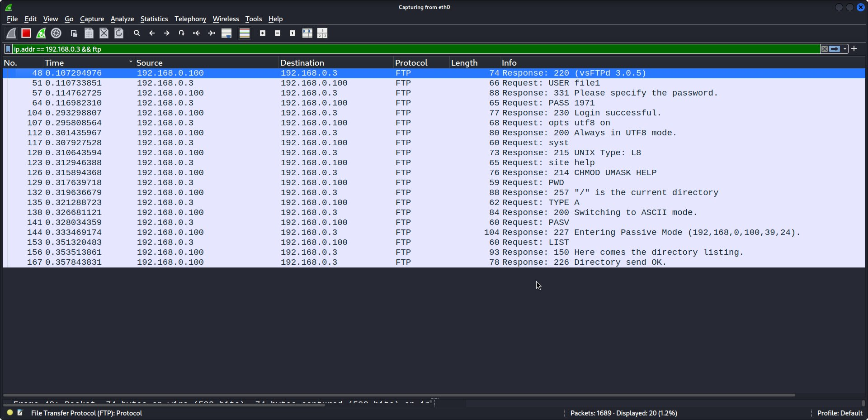Click Profile: Default in status bar

(840, 413)
